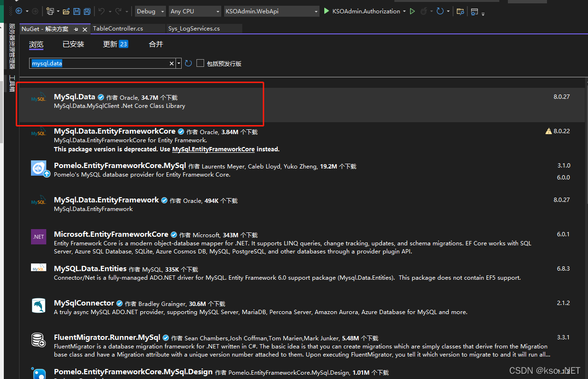Start debugging with the green play icon

pyautogui.click(x=327, y=11)
